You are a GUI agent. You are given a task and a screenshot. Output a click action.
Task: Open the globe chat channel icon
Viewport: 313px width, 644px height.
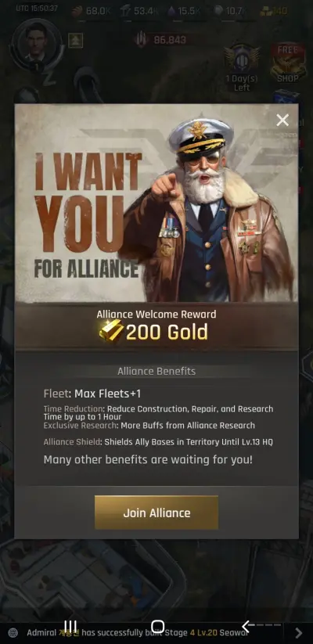pos(13,632)
